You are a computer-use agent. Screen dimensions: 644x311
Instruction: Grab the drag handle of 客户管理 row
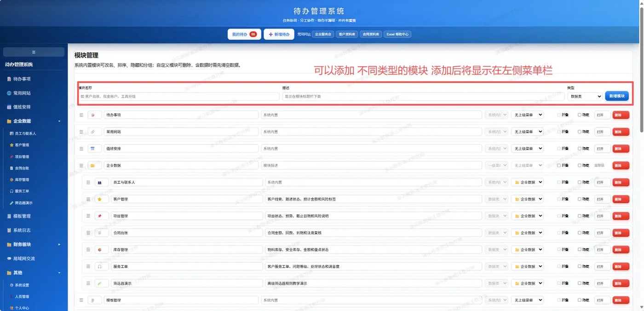tap(88, 199)
